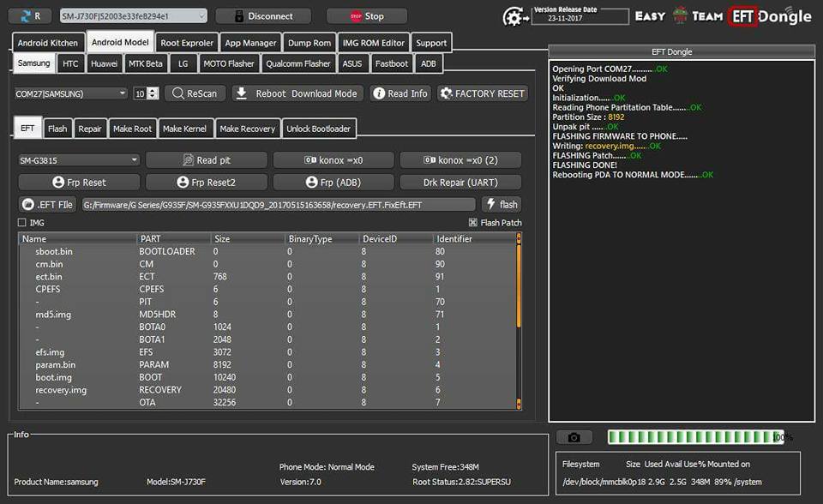The image size is (823, 504).
Task: Switch to the App Manager tab
Action: coord(250,43)
